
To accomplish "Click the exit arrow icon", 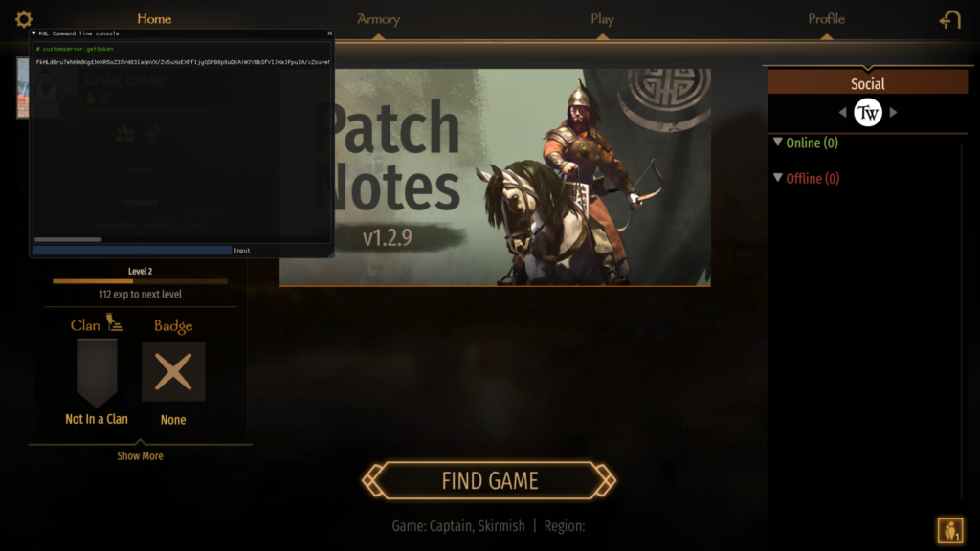I will pos(950,19).
